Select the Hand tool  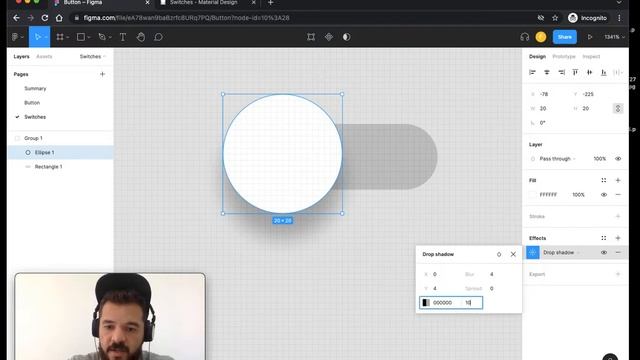(141, 37)
